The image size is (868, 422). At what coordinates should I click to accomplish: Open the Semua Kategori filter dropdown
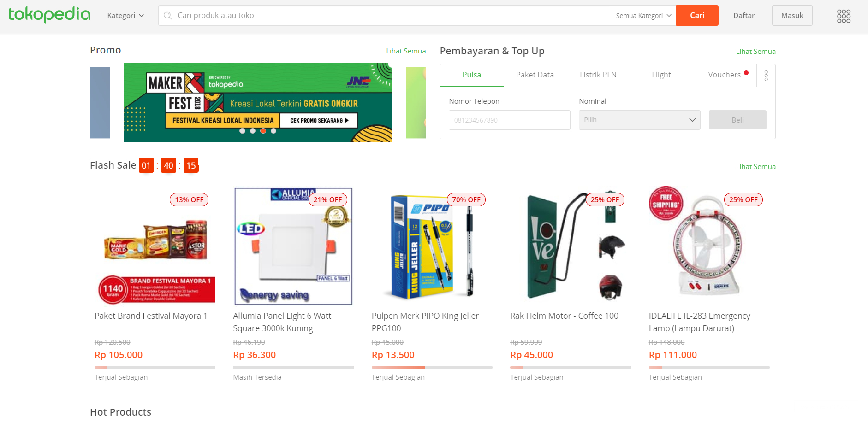643,16
